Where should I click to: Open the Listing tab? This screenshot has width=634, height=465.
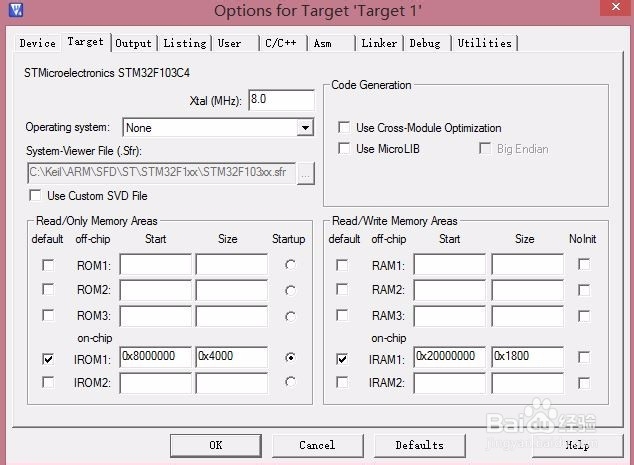185,43
